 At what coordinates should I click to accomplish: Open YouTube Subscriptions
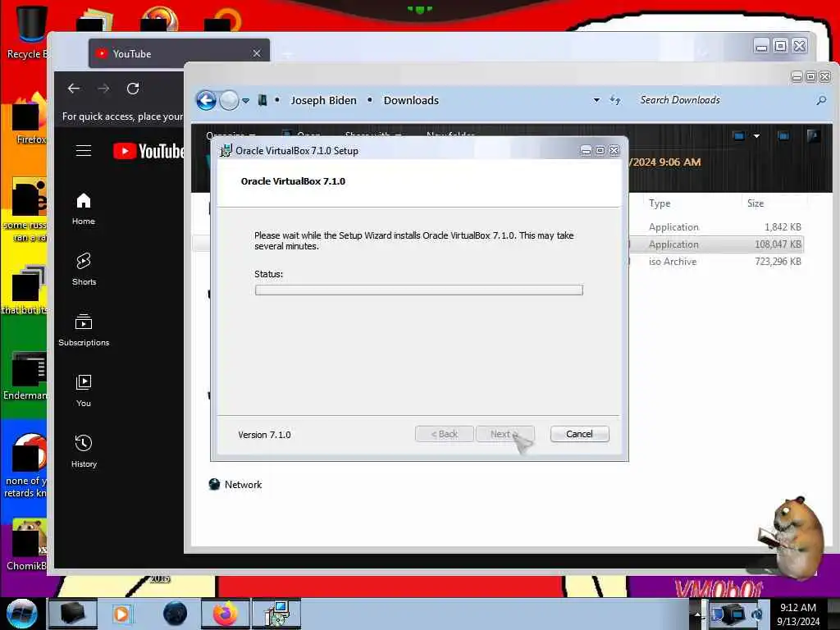tap(84, 330)
